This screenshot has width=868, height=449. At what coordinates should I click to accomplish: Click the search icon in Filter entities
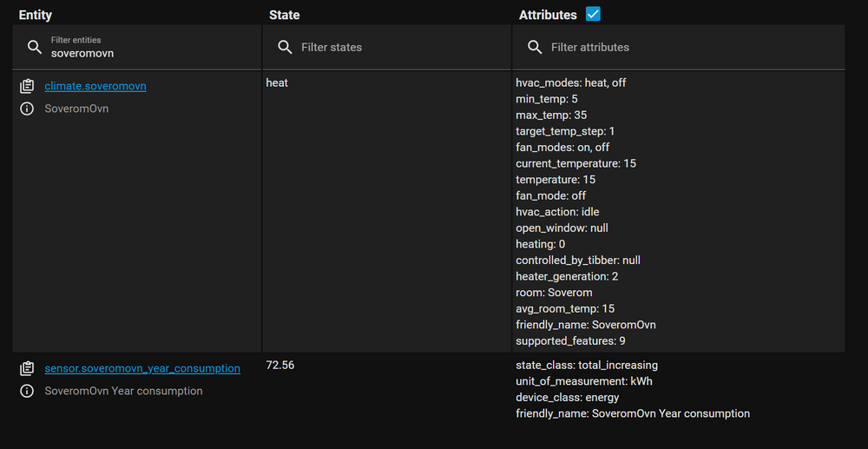pyautogui.click(x=35, y=47)
